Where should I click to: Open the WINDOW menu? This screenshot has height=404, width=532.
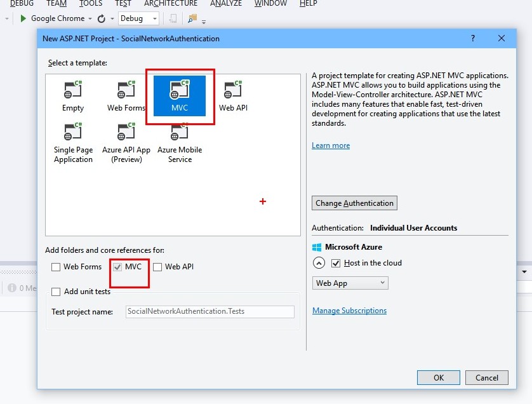[270, 3]
